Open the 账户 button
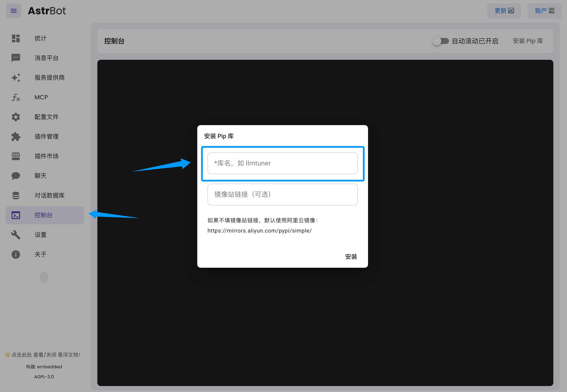 point(544,11)
